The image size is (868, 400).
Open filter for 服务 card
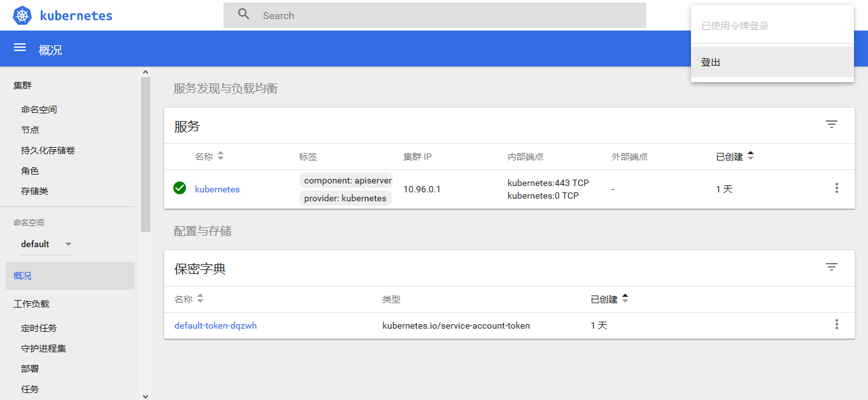point(831,125)
